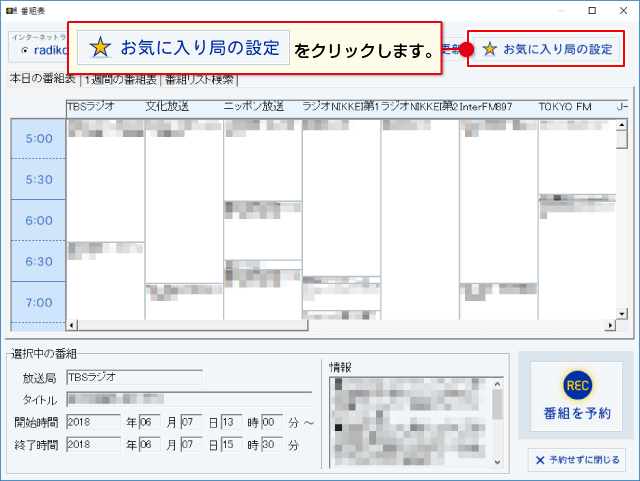Click the program grid vertical scrollbar thumb
The height and width of the screenshot is (481, 640).
[x=622, y=140]
